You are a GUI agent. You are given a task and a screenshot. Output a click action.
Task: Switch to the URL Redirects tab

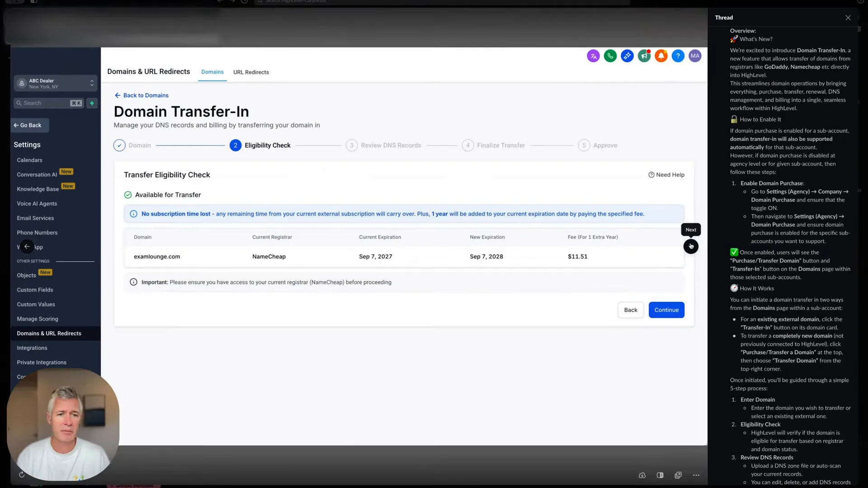point(251,72)
